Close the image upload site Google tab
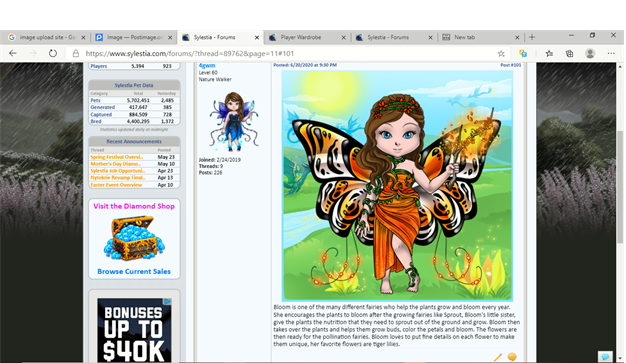This screenshot has height=363, width=626. pos(83,38)
